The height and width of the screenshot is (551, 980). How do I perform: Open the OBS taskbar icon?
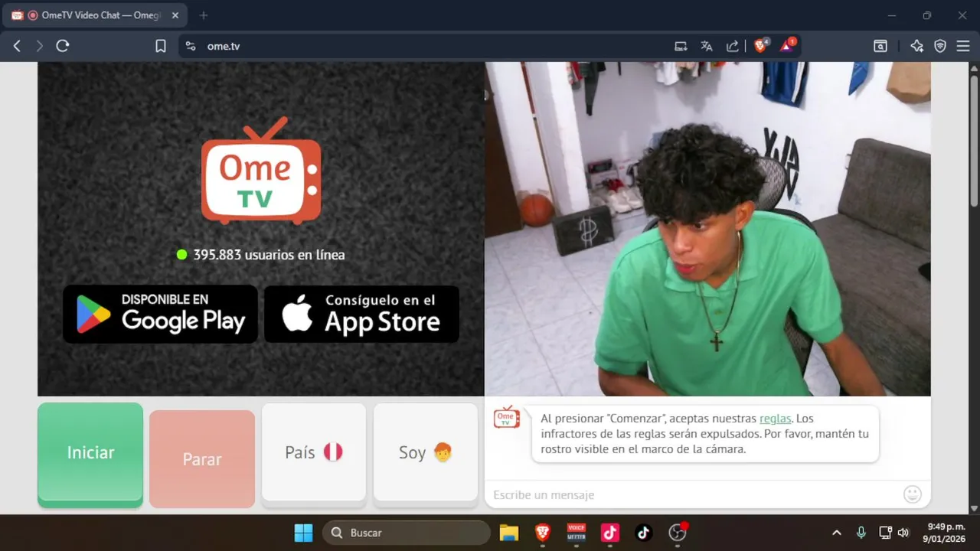[x=678, y=533]
